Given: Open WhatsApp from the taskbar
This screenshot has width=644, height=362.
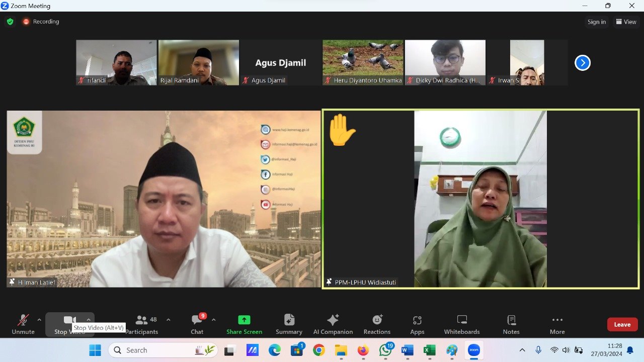Looking at the screenshot, I should pos(386,350).
